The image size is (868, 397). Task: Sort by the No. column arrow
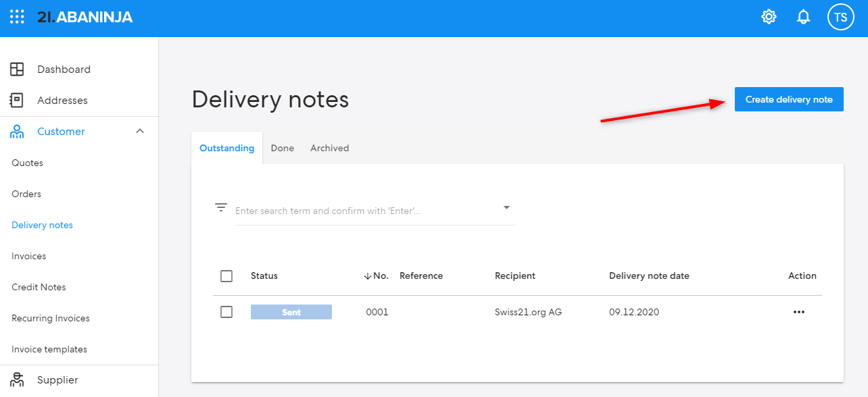point(368,275)
